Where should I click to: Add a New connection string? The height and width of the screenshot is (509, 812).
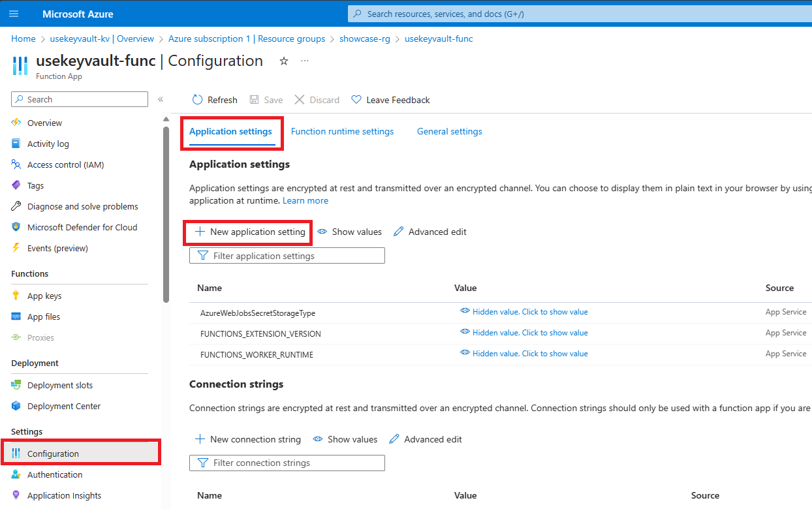point(248,439)
